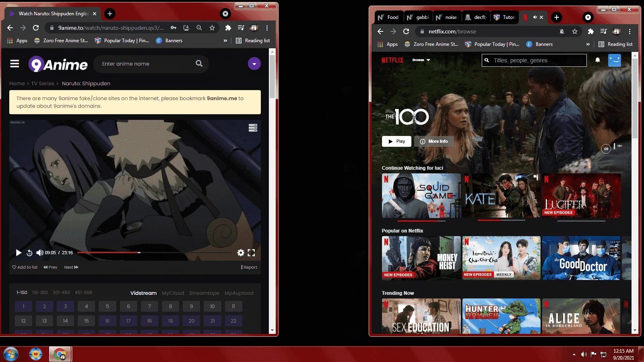Show hidden tray icons arrow
The image size is (644, 362).
coord(574,354)
